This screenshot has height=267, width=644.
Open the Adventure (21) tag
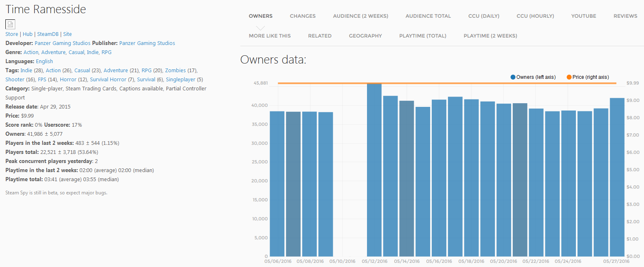pos(116,71)
